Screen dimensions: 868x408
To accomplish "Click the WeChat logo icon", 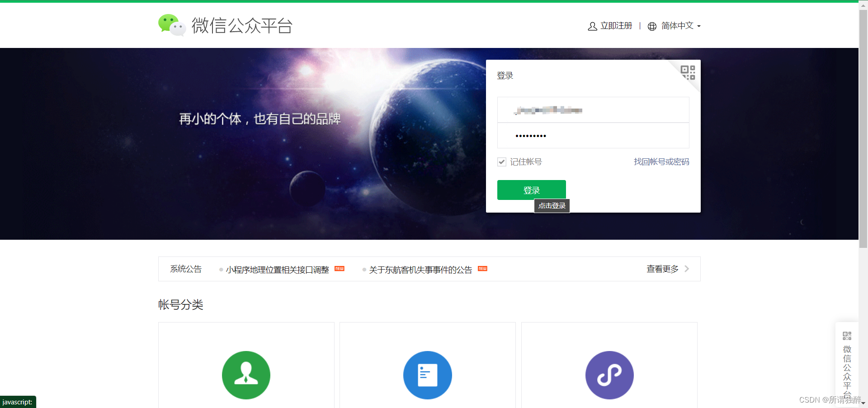I will (x=172, y=25).
